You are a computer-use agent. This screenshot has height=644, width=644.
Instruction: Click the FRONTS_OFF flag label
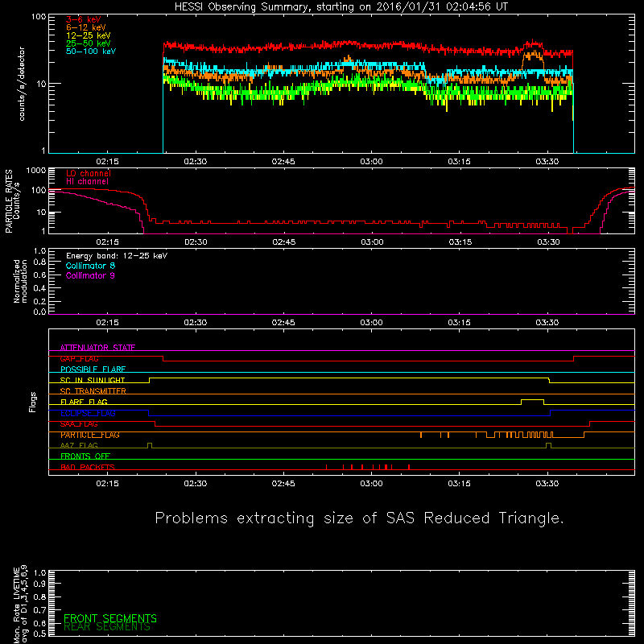tap(85, 456)
